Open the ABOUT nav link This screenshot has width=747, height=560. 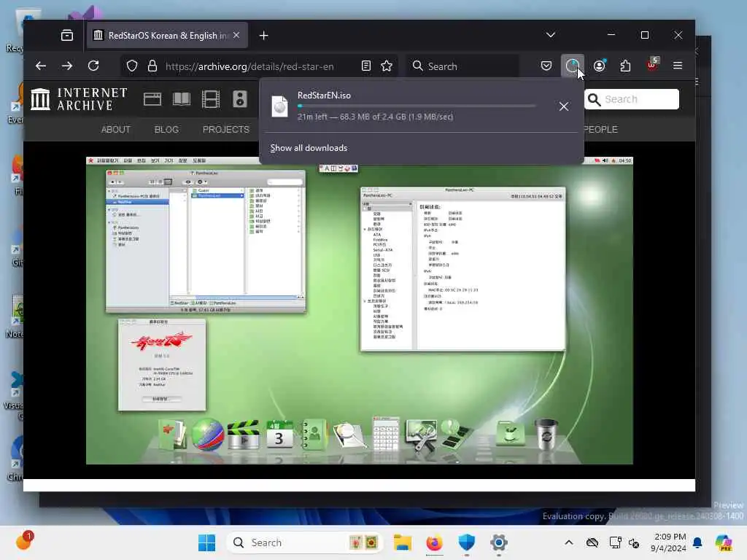tap(116, 130)
